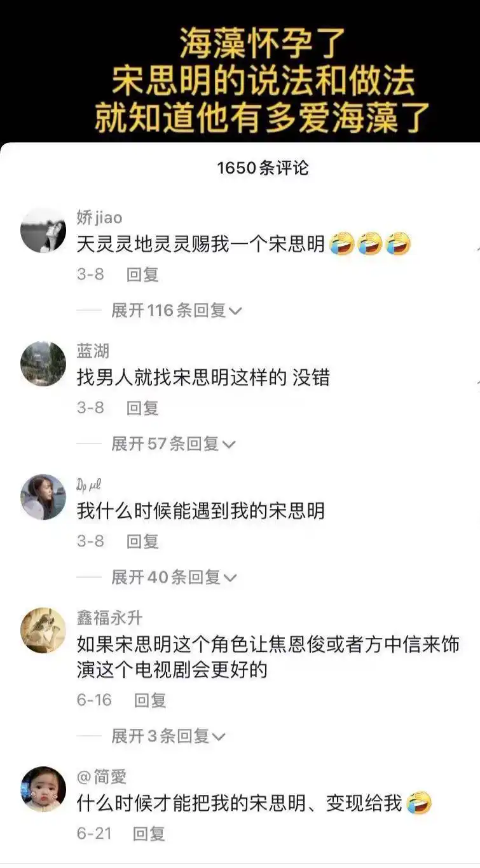Open 鑫福永升's profile avatar
This screenshot has height=868, width=480.
[43, 630]
